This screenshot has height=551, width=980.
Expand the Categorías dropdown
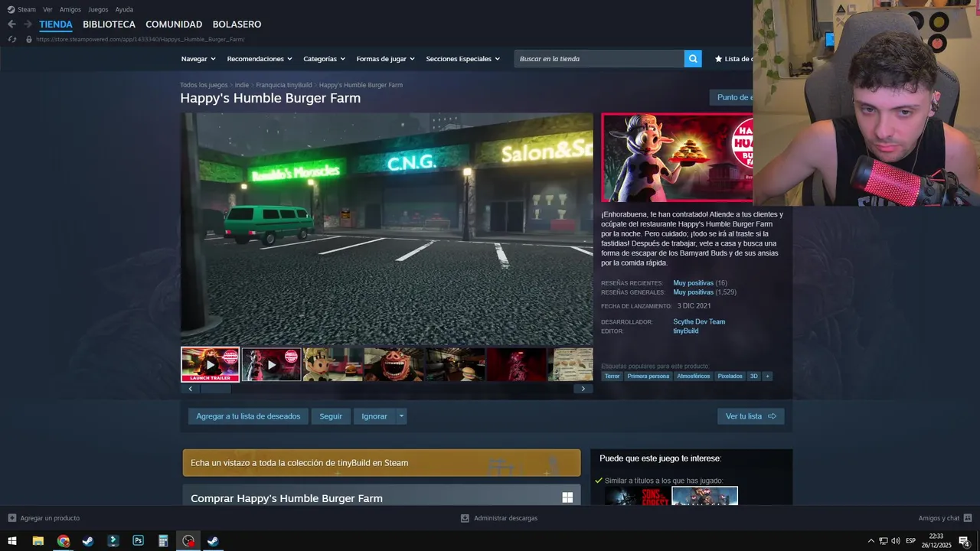(x=324, y=59)
